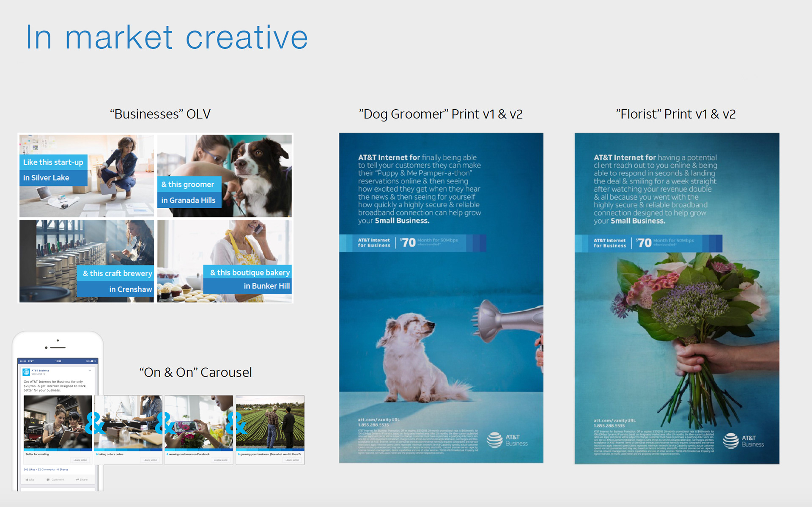Click Learn More under 'wowing customers on Facebook'
The width and height of the screenshot is (812, 507).
pyautogui.click(x=221, y=460)
